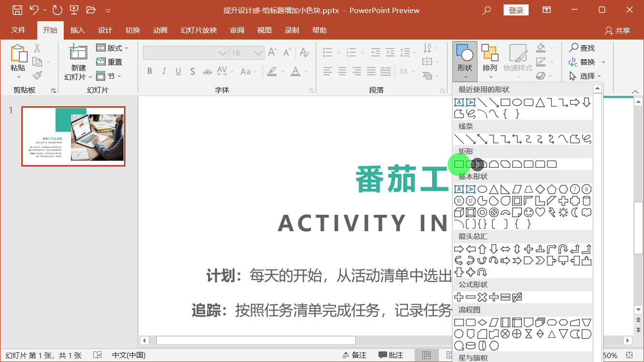Choose the double-headed arrow line in Lines
This screenshot has width=644, height=362.
(482, 139)
